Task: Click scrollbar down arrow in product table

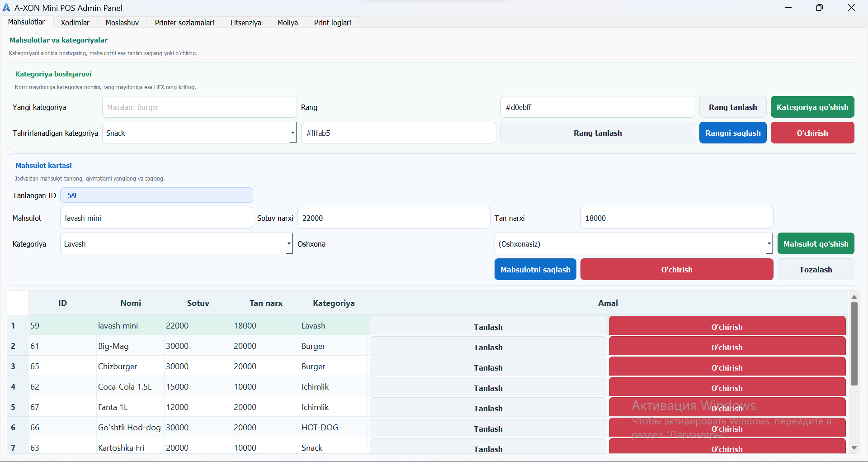Action: [854, 448]
